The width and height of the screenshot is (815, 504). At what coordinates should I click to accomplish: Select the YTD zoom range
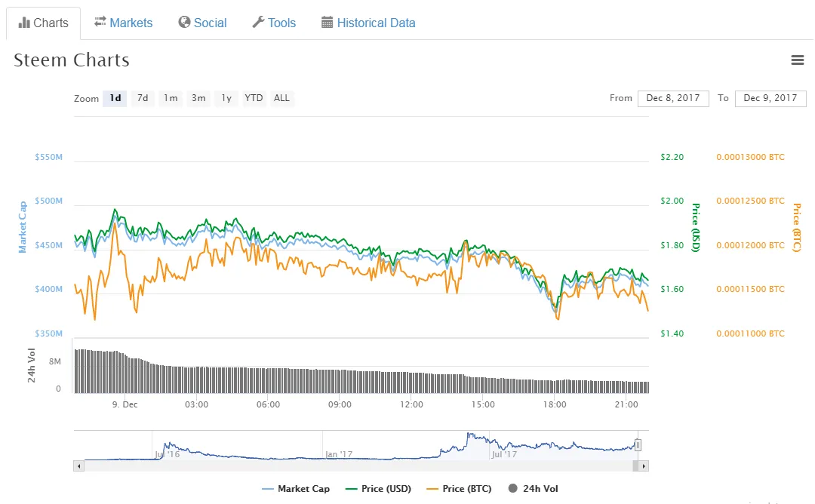pos(254,98)
